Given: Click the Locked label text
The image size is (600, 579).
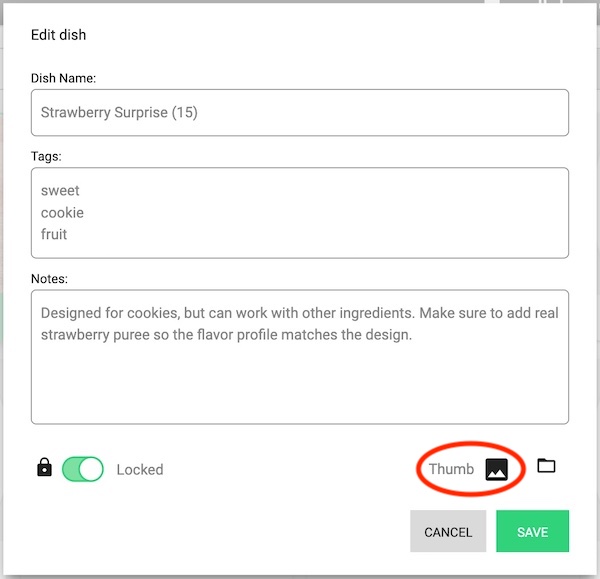Looking at the screenshot, I should [x=140, y=470].
